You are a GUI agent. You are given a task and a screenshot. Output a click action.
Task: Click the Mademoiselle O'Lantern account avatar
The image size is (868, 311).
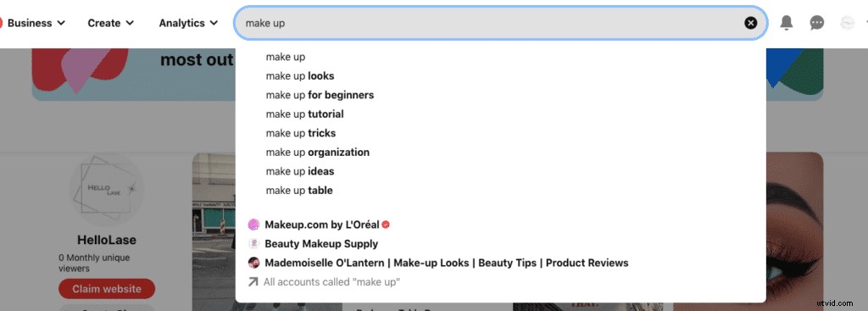[x=253, y=263]
